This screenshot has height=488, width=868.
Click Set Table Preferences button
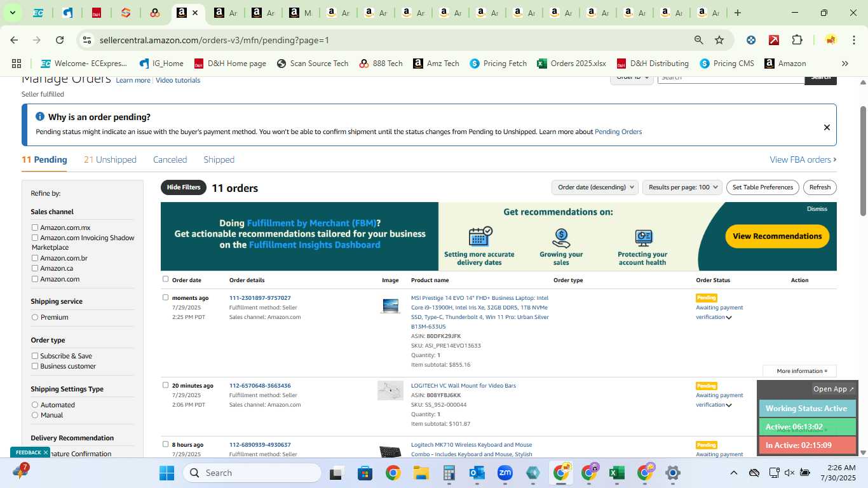point(763,187)
